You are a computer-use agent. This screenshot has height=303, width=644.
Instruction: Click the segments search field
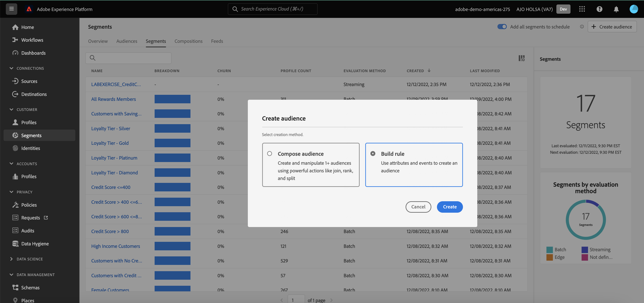pos(128,58)
